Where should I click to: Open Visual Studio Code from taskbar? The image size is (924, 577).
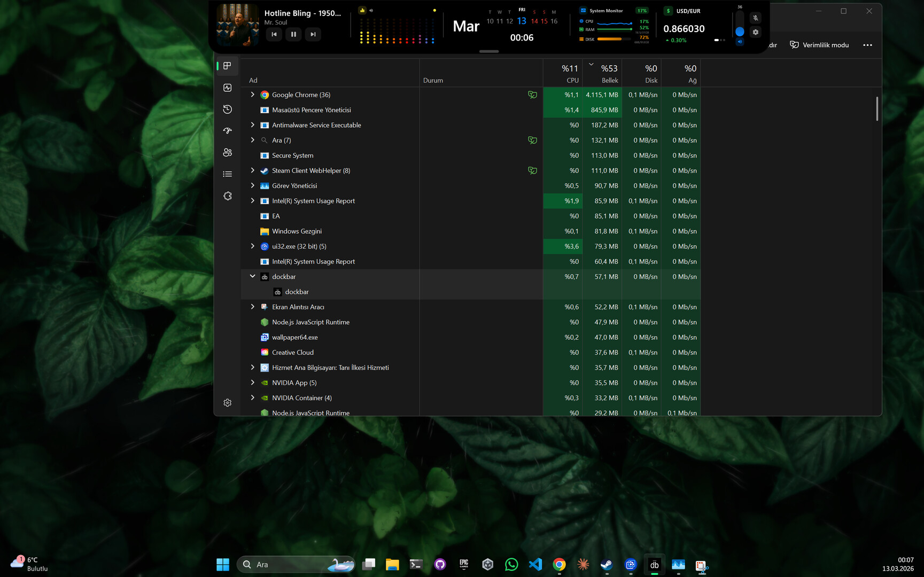point(535,564)
